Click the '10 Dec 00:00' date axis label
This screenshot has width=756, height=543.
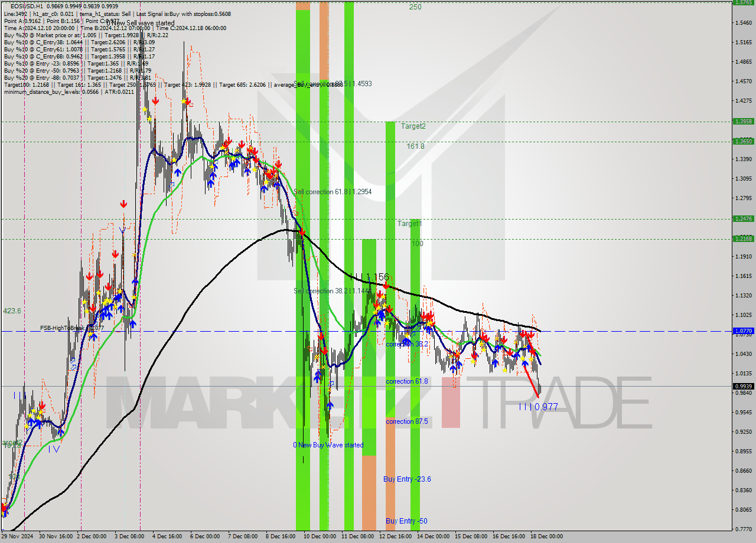pyautogui.click(x=320, y=537)
